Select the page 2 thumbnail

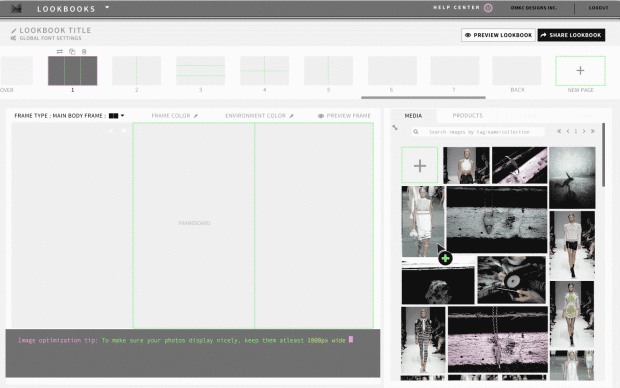pyautogui.click(x=136, y=70)
